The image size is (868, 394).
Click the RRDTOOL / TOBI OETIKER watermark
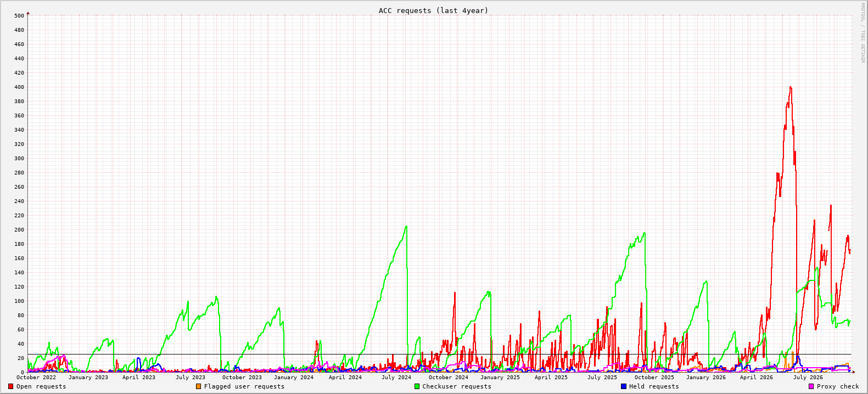click(863, 32)
